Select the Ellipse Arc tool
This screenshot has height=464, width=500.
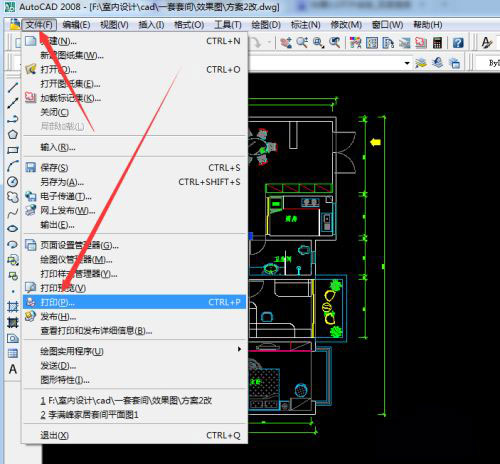point(13,244)
